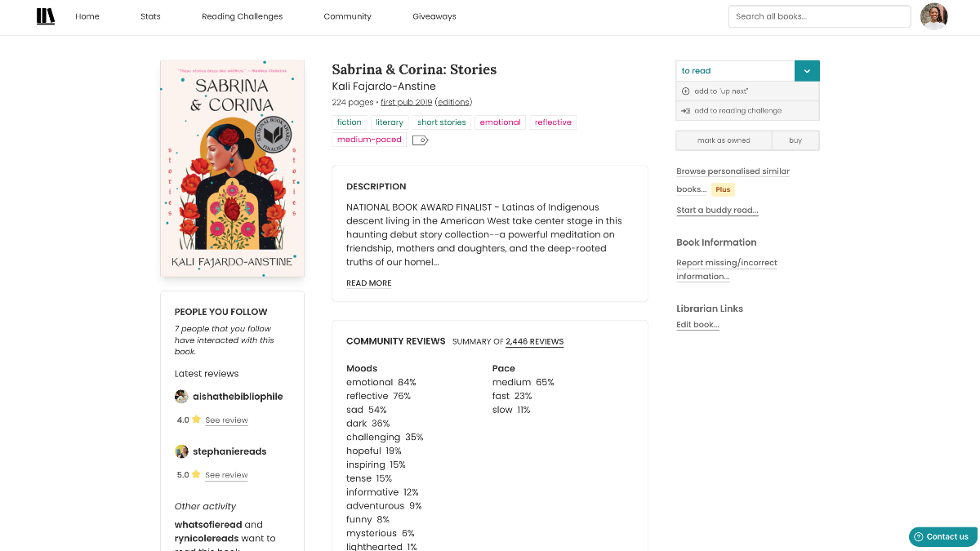Image resolution: width=980 pixels, height=551 pixels.
Task: Click aishathebibliophile's avatar picture
Action: tap(181, 397)
